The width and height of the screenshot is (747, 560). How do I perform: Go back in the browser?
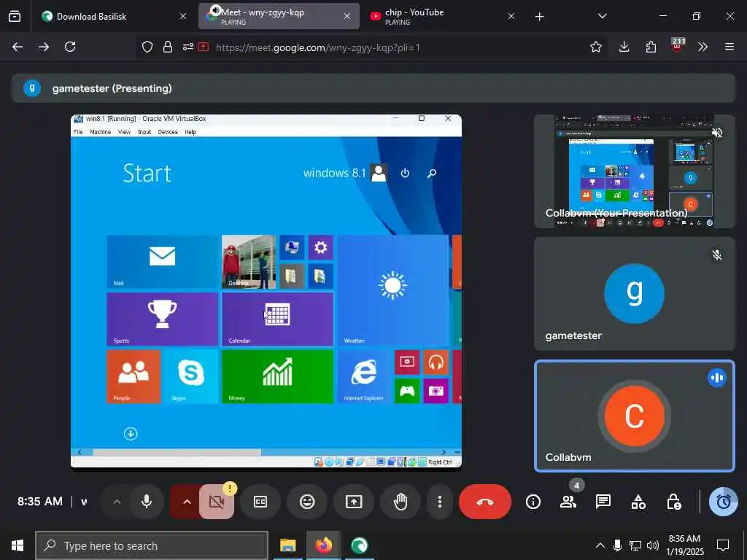(18, 47)
